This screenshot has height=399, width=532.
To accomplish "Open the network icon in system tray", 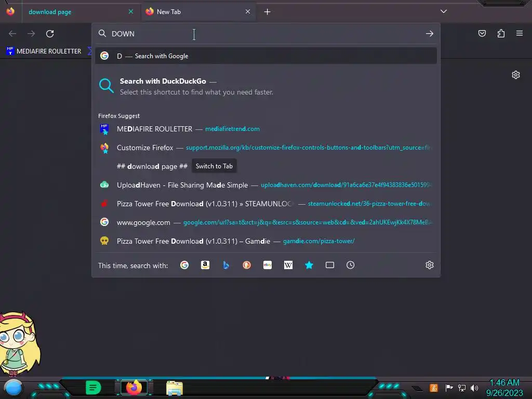I will (462, 388).
